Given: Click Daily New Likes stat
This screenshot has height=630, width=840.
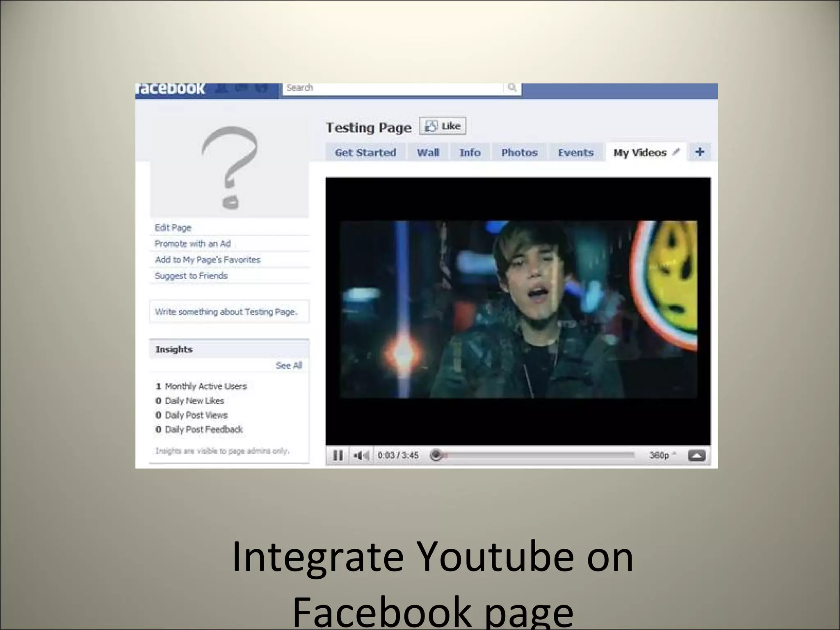Looking at the screenshot, I should coord(189,401).
